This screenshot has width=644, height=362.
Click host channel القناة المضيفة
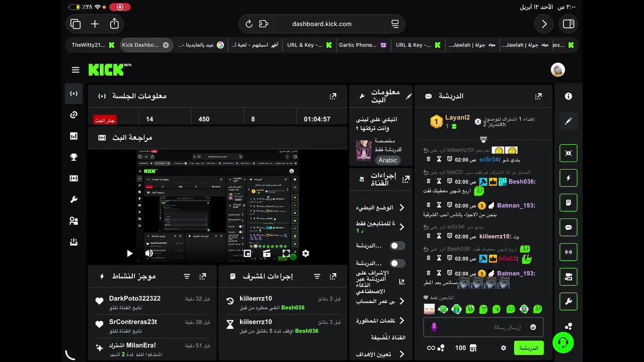[388, 337]
